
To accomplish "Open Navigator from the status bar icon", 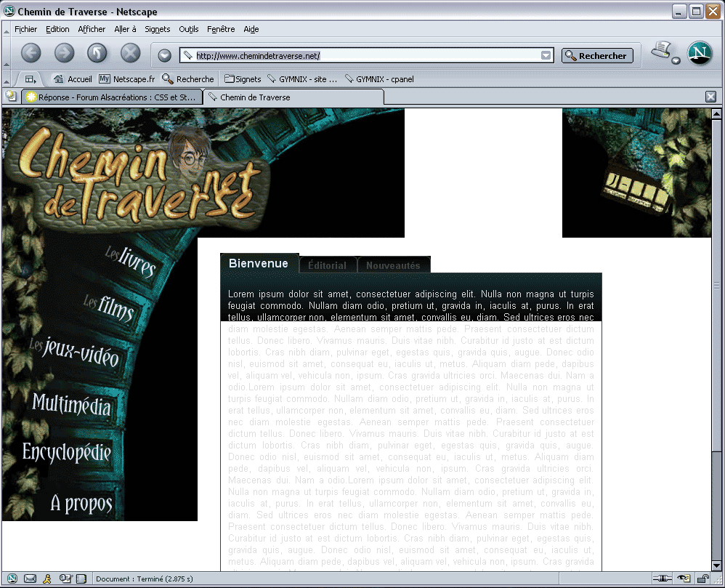I will pyautogui.click(x=12, y=579).
